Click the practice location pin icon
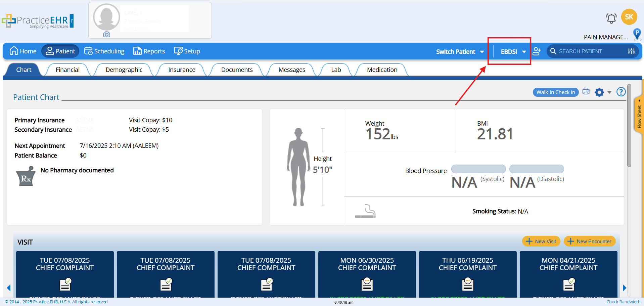The image size is (644, 306). (x=637, y=34)
